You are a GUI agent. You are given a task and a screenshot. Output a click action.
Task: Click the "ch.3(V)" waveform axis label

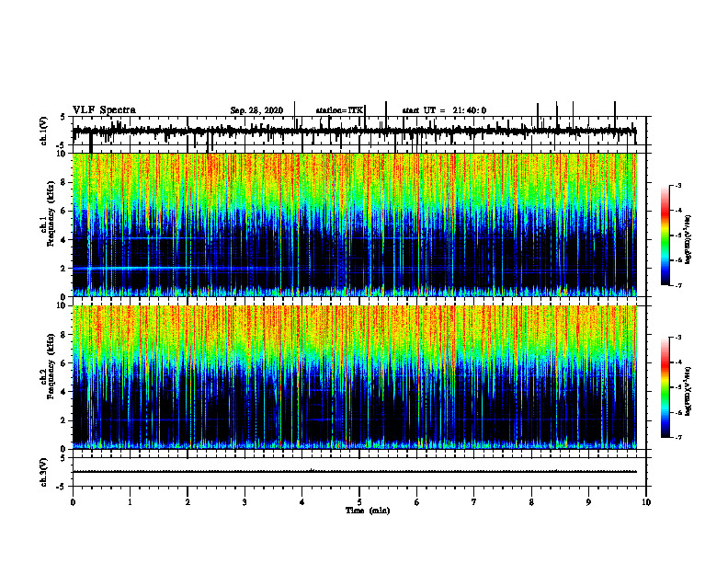coord(44,473)
